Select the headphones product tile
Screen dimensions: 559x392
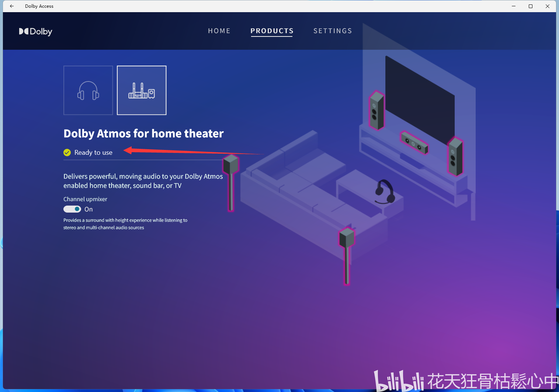pos(88,90)
